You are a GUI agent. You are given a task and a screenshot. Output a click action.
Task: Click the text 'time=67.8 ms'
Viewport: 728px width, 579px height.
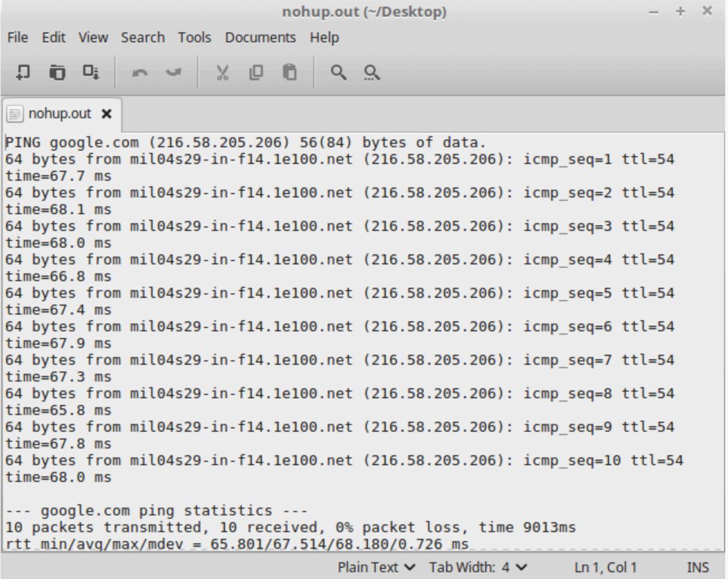[58, 443]
